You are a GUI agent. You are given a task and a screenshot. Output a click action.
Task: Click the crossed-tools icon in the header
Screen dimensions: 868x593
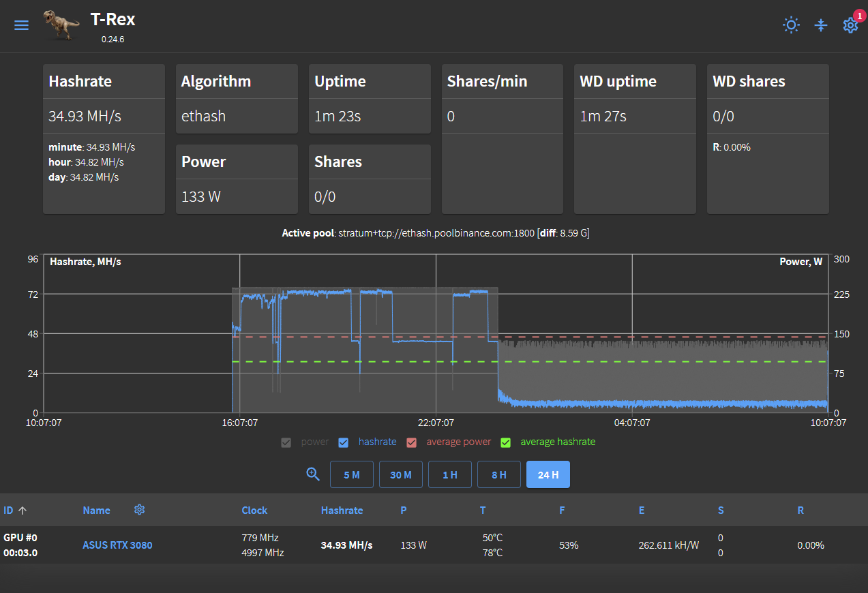click(x=821, y=25)
